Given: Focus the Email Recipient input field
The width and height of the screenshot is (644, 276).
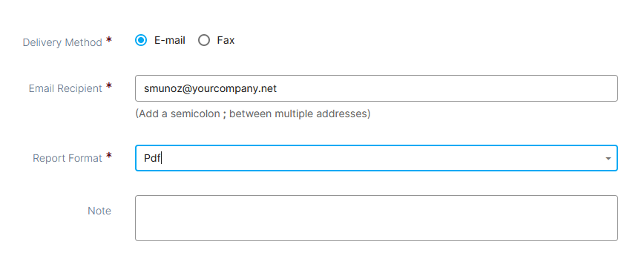Looking at the screenshot, I should point(376,88).
